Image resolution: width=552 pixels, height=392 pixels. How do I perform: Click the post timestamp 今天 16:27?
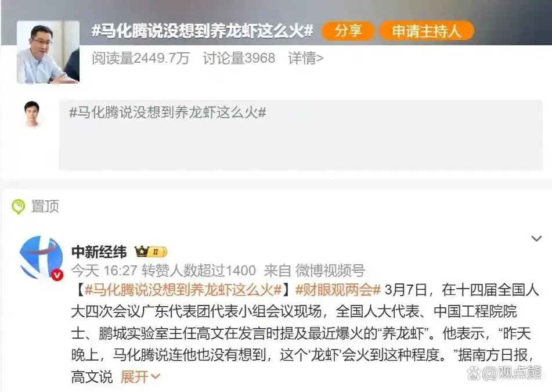point(104,271)
